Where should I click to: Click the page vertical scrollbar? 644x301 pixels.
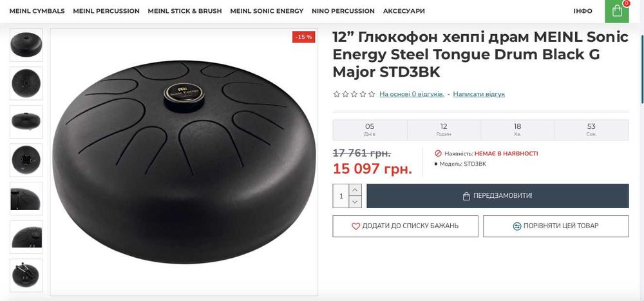[642, 70]
